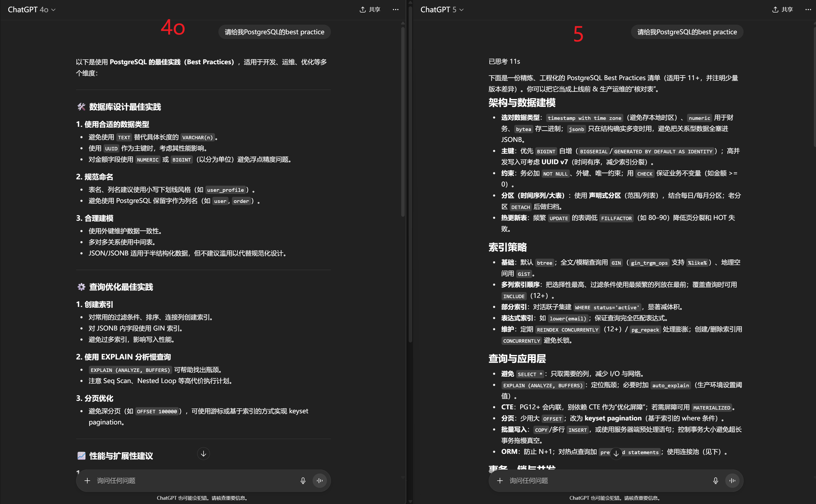Open the ChatGPT 4o model selector dropdown

(32, 10)
